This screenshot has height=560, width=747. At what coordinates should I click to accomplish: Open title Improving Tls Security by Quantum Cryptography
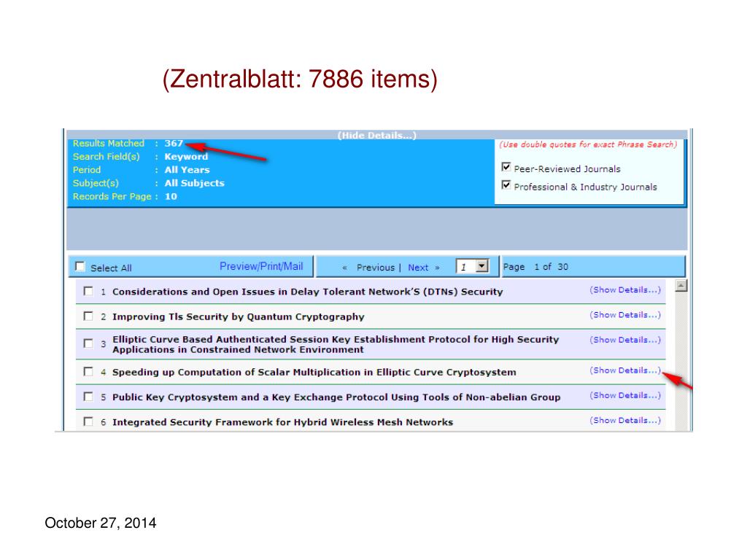[x=239, y=316]
